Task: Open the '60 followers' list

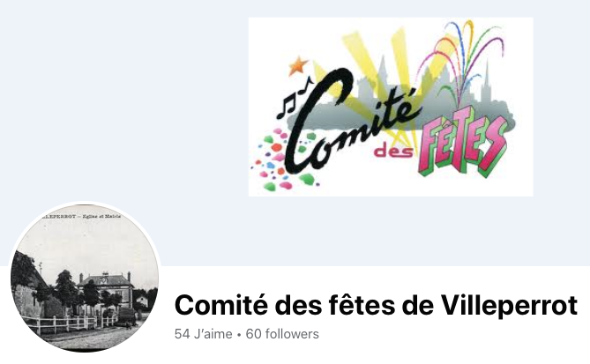Action: point(282,334)
